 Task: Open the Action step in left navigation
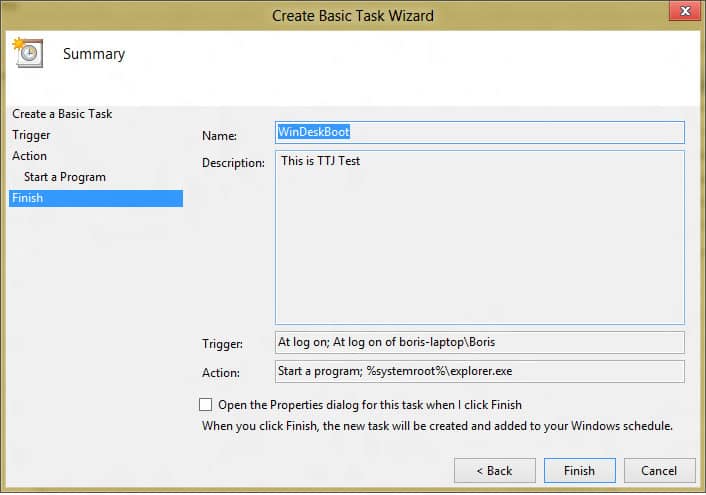tap(29, 156)
